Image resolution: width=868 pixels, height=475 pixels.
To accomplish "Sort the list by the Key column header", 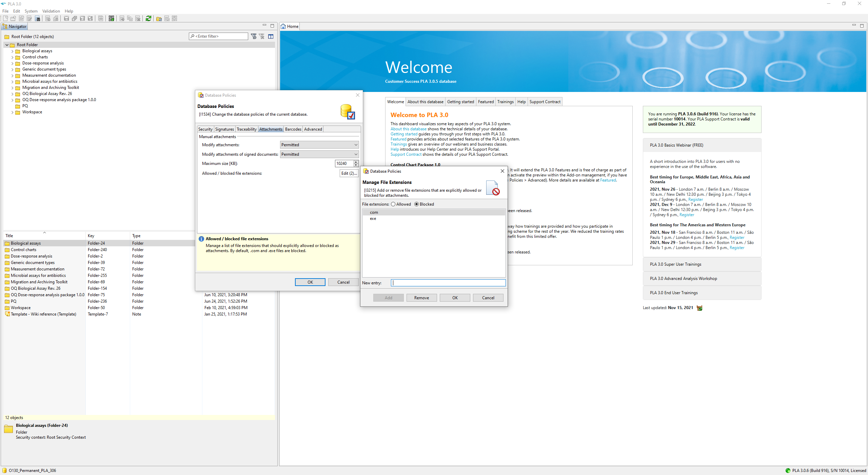I will [x=107, y=236].
